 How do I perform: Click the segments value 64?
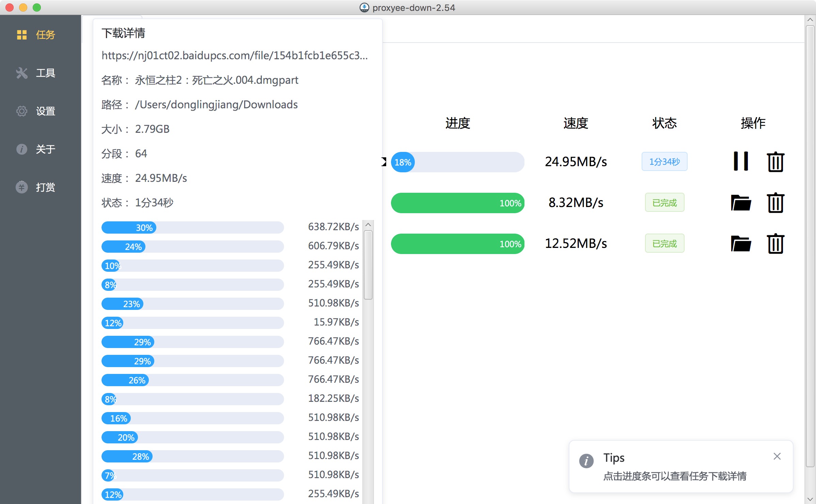[141, 154]
